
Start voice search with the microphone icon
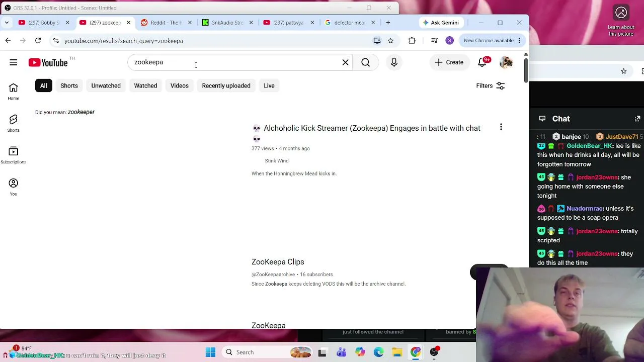(394, 62)
